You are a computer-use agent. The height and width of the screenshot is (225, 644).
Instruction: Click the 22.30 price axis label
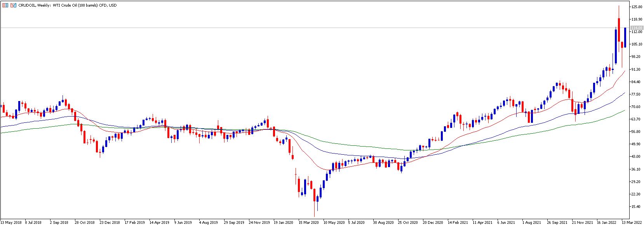[x=636, y=194]
